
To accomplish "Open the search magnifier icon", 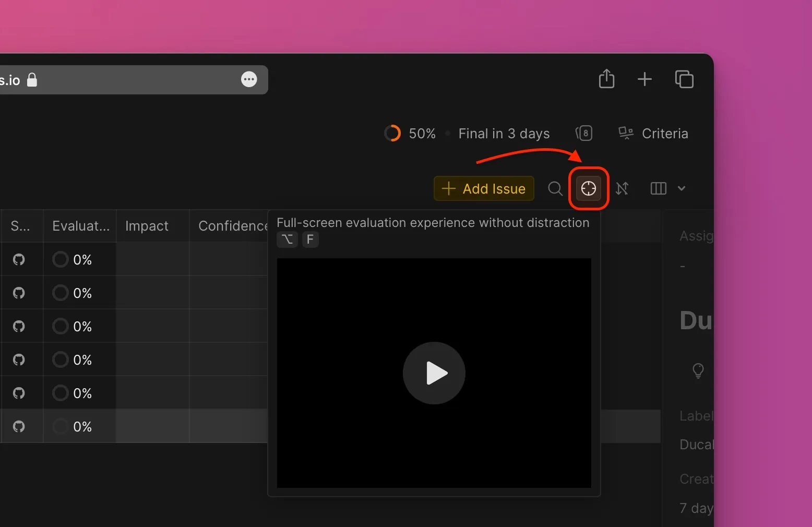I will point(555,188).
